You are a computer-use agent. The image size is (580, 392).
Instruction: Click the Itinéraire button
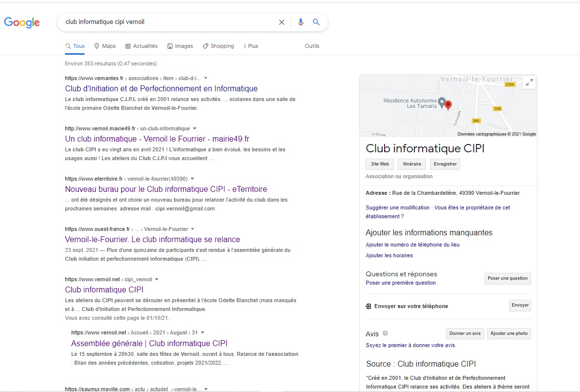click(412, 164)
